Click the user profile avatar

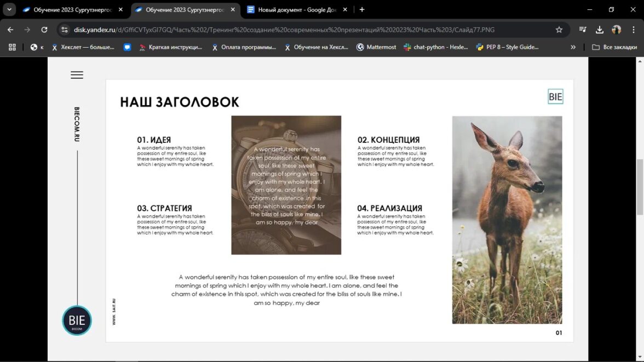pyautogui.click(x=617, y=30)
